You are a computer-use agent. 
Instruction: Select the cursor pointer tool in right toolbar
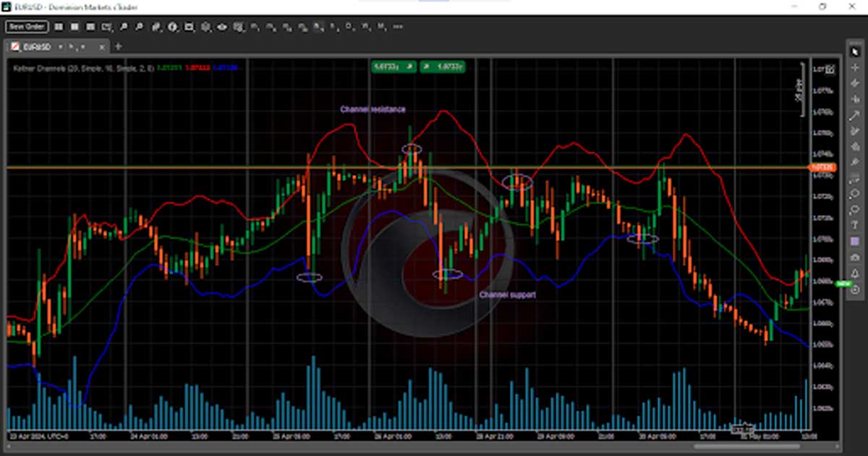[855, 51]
